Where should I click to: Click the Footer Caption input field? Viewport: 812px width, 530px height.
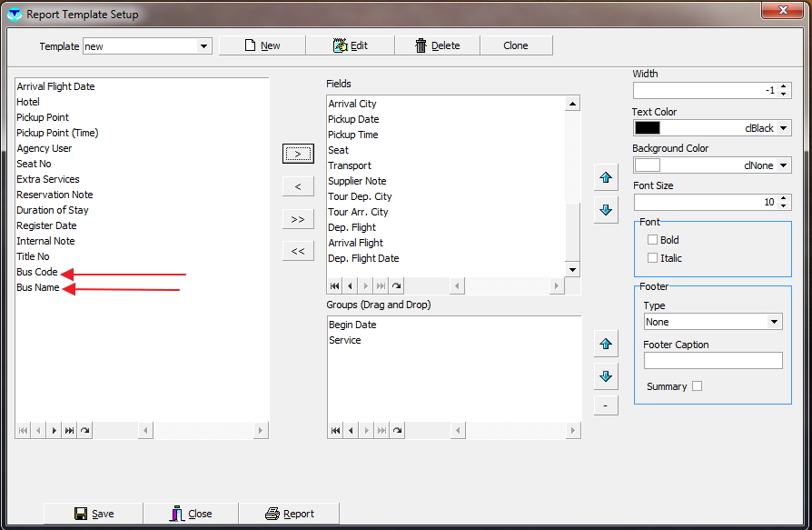[x=712, y=361]
